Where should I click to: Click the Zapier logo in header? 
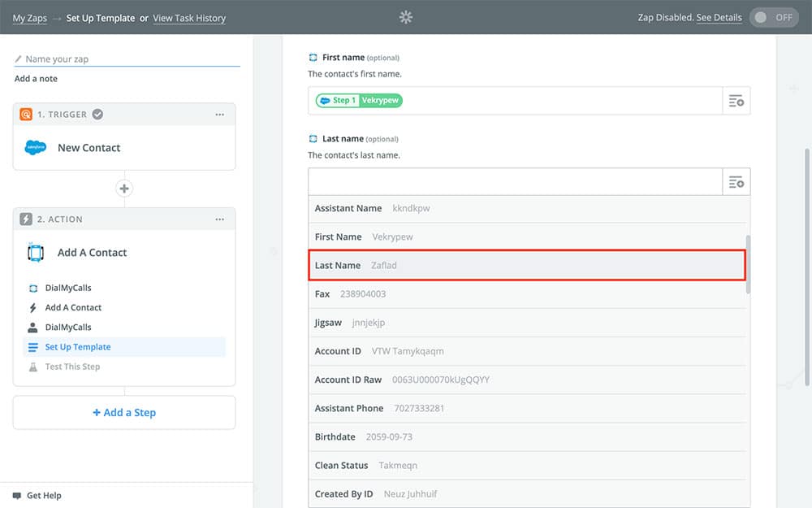tap(406, 17)
